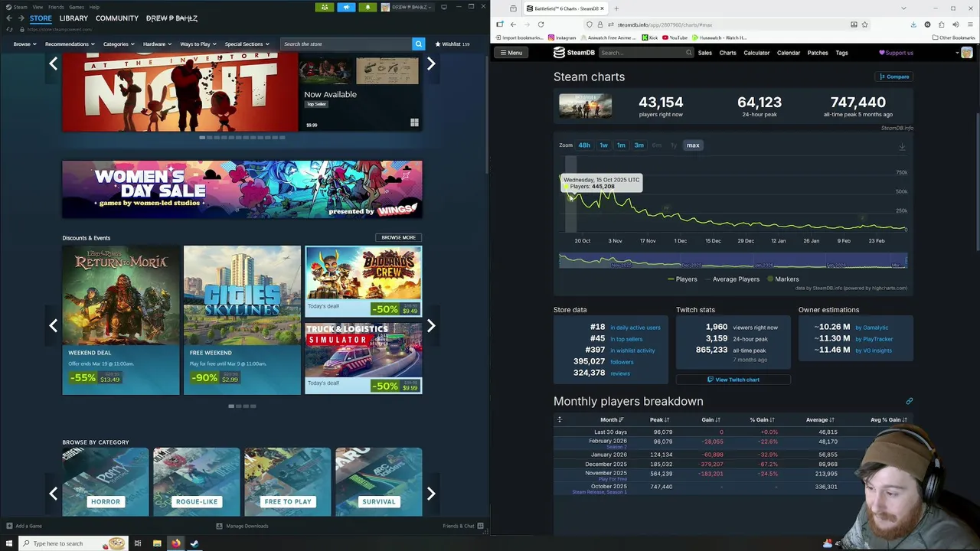980x551 pixels.
Task: Toggle Players series in chart legend
Action: 682,279
